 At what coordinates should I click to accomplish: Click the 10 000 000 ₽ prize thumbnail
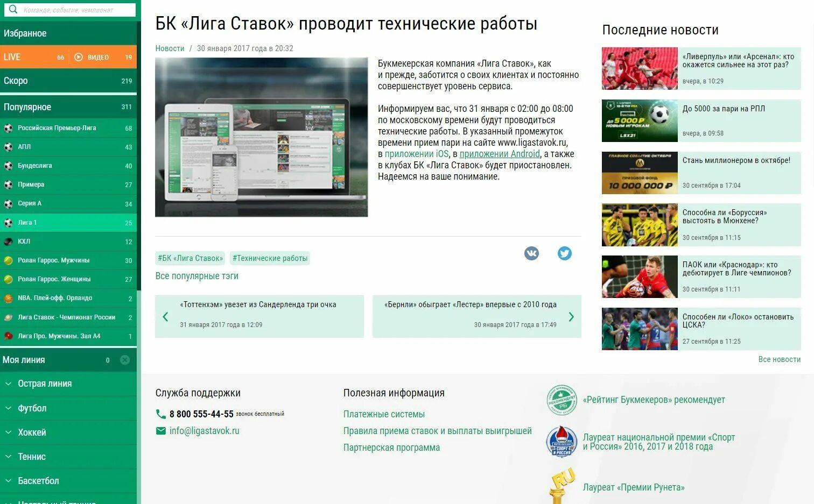640,173
